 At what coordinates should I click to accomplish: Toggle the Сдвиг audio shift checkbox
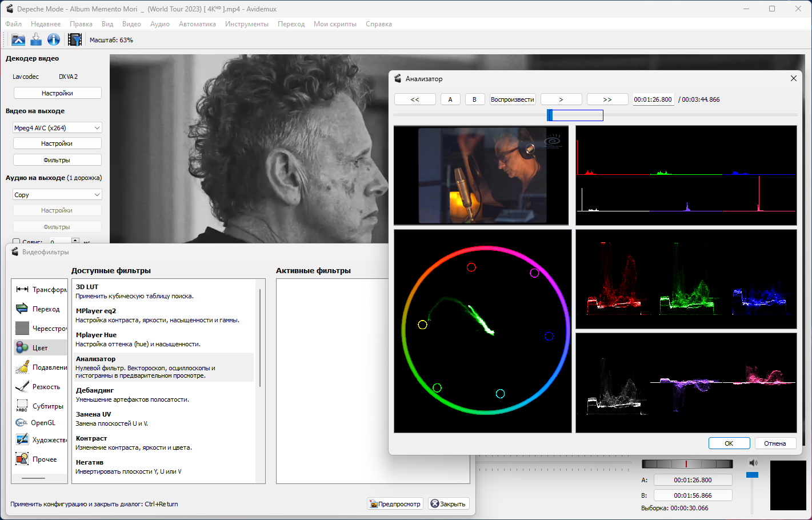[16, 242]
